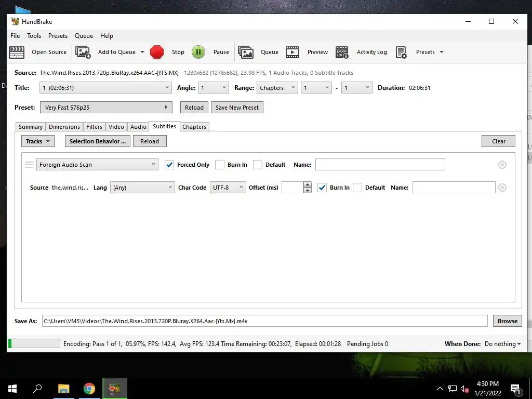Open the end chapter dropdown
Viewport: 532px width, 399px height.
[356, 87]
